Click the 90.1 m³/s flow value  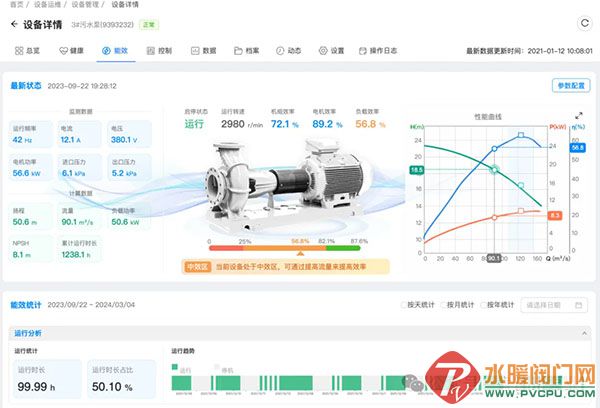click(77, 222)
